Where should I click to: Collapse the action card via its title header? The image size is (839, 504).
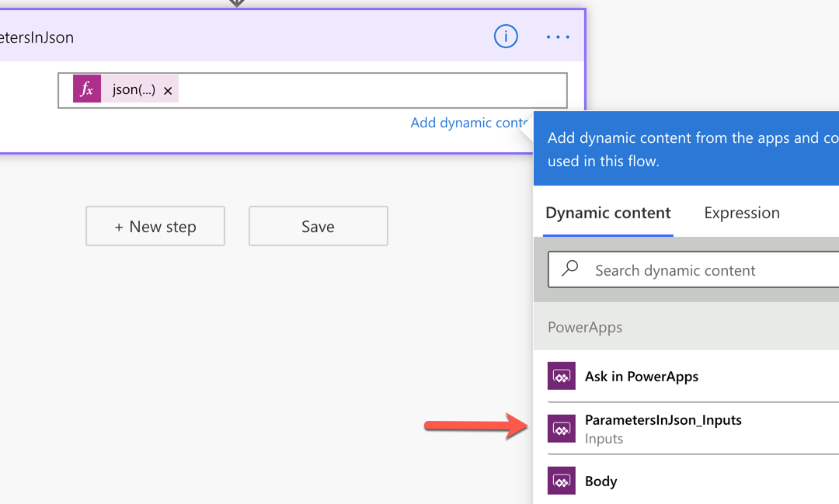(233, 37)
